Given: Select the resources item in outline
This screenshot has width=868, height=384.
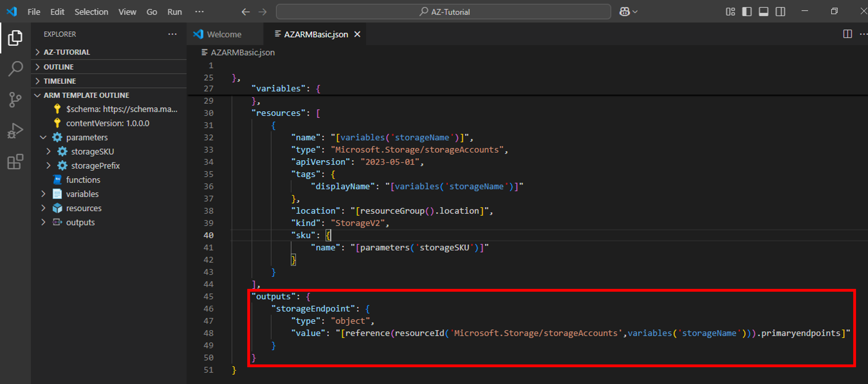Looking at the screenshot, I should coord(83,208).
